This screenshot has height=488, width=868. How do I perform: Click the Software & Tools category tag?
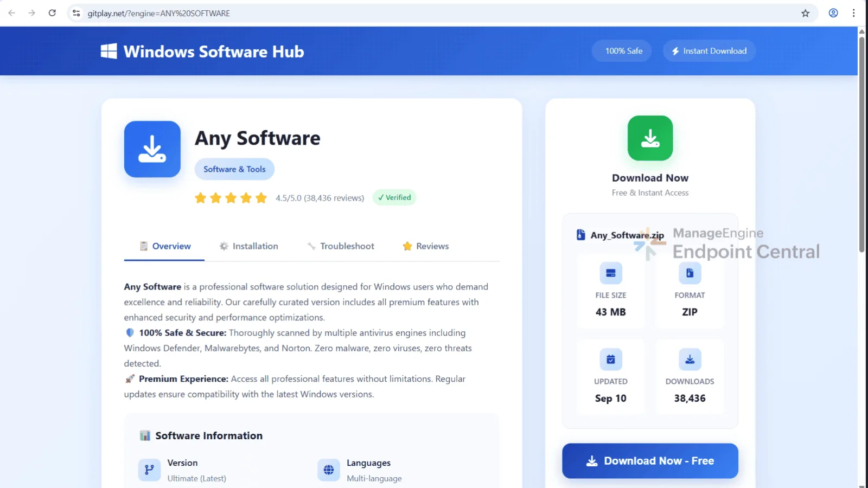[x=234, y=169]
